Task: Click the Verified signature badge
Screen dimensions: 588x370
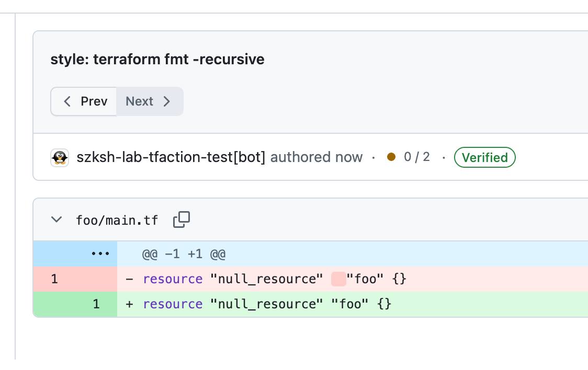Action: pyautogui.click(x=484, y=157)
